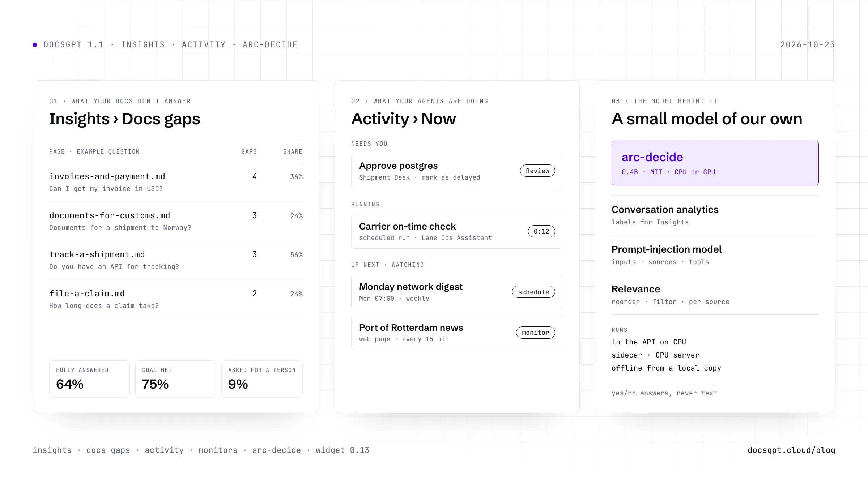This screenshot has height=488, width=868.
Task: Open the docsgpt.cloud/blog link
Action: coord(791,450)
